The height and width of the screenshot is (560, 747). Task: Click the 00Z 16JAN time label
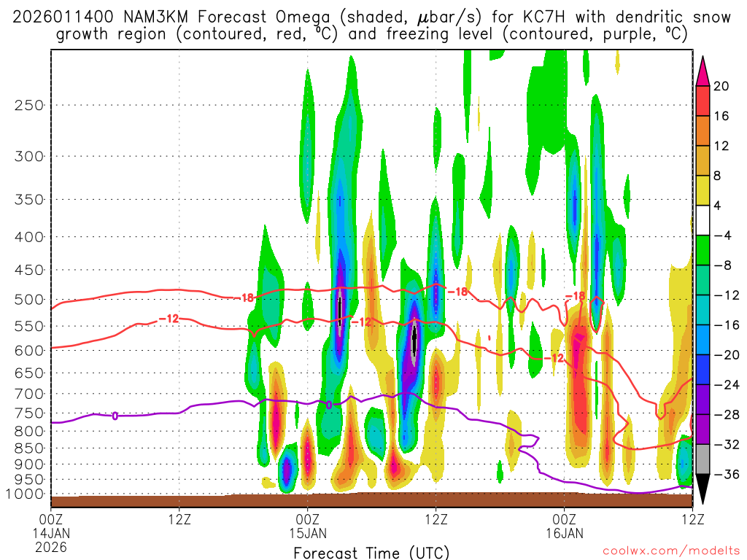[x=565, y=526]
